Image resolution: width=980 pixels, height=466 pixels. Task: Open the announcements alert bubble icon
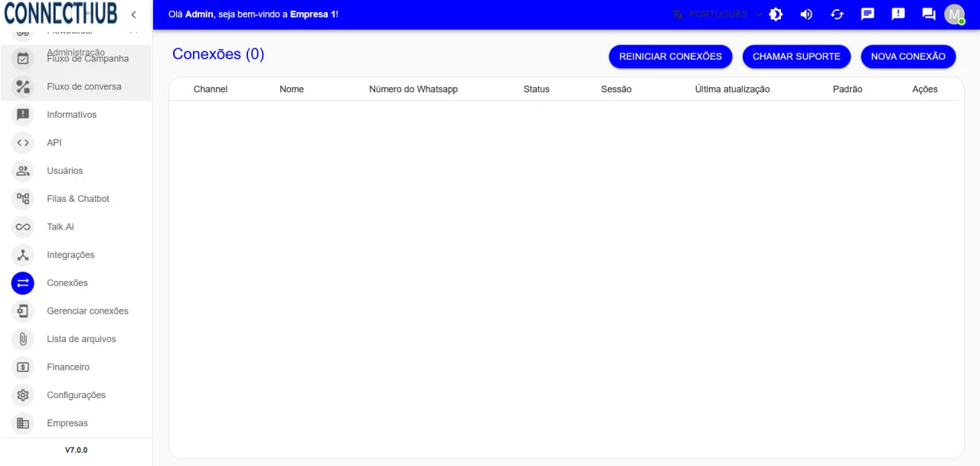(x=898, y=15)
